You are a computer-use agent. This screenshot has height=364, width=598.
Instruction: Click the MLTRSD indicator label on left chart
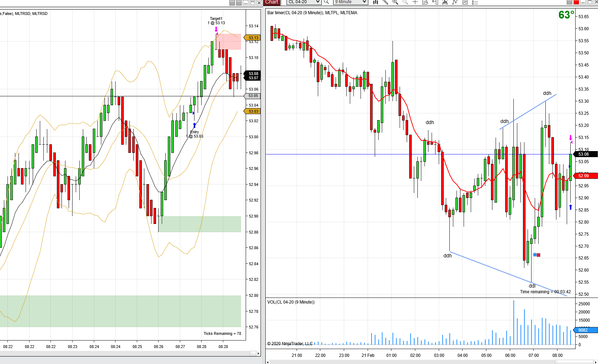[x=23, y=14]
